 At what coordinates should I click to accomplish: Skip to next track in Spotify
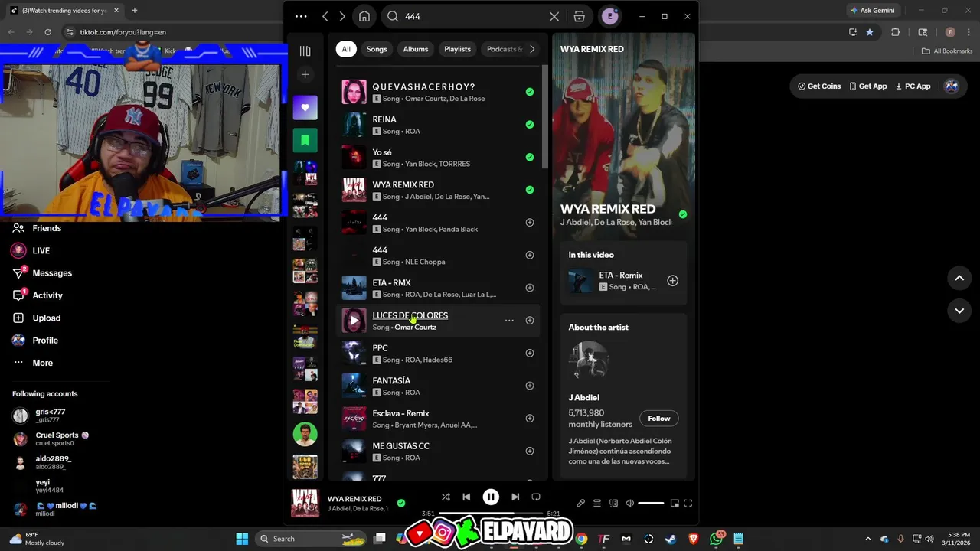pyautogui.click(x=515, y=497)
